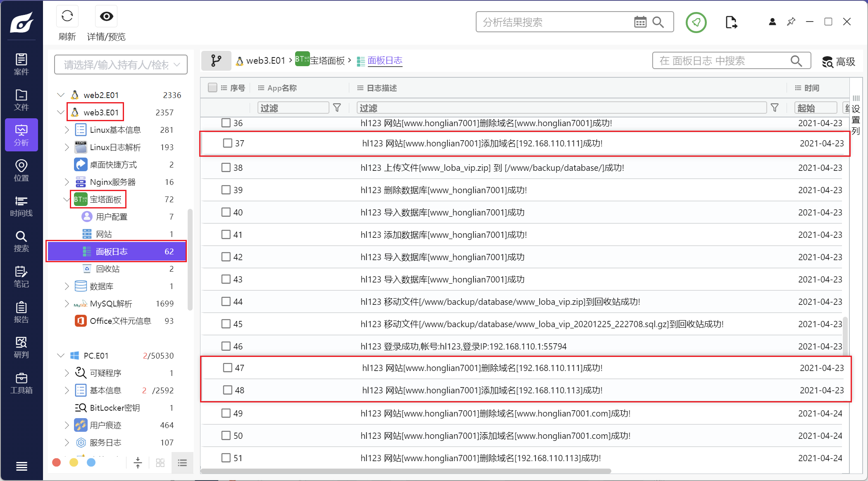
Task: Expand the MySQL解析 tree node
Action: point(67,304)
